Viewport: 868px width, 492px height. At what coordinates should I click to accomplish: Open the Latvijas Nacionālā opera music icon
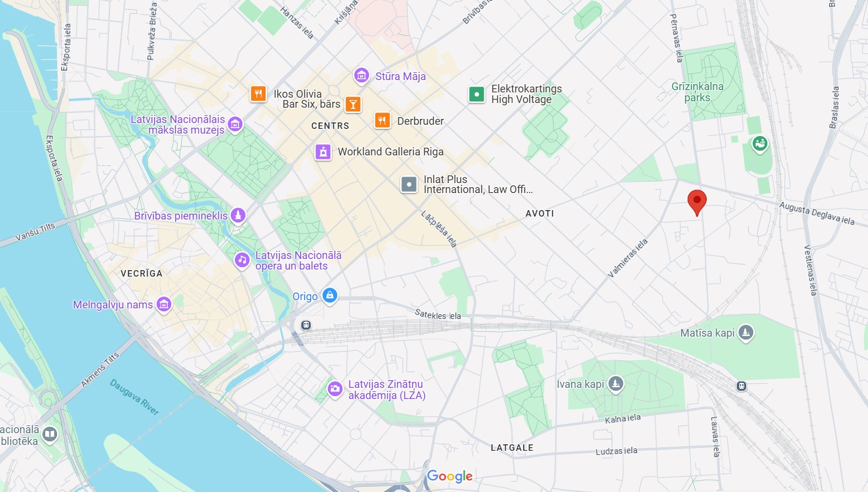point(242,260)
